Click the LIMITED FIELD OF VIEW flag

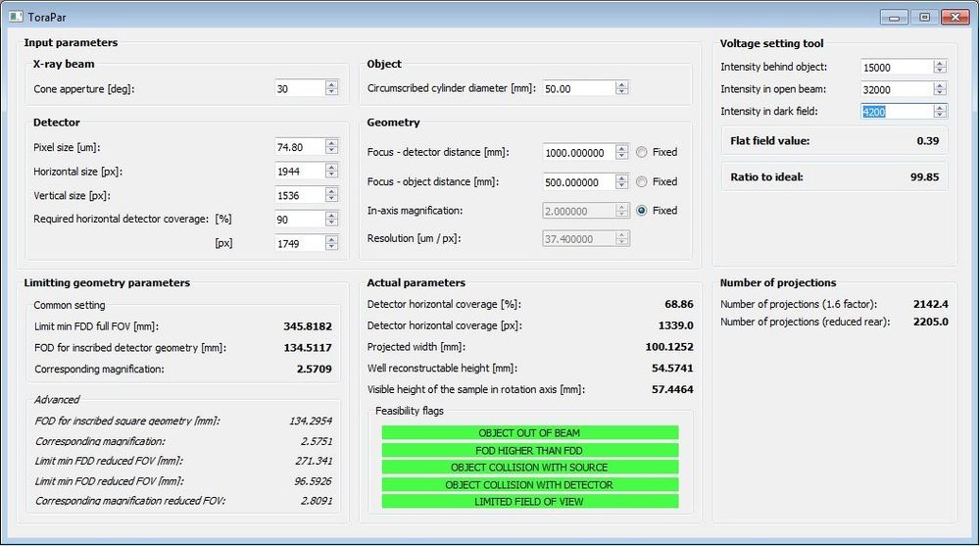click(529, 502)
